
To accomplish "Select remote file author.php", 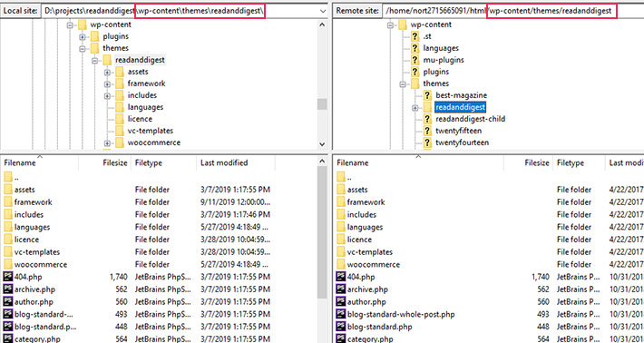I will tap(366, 302).
